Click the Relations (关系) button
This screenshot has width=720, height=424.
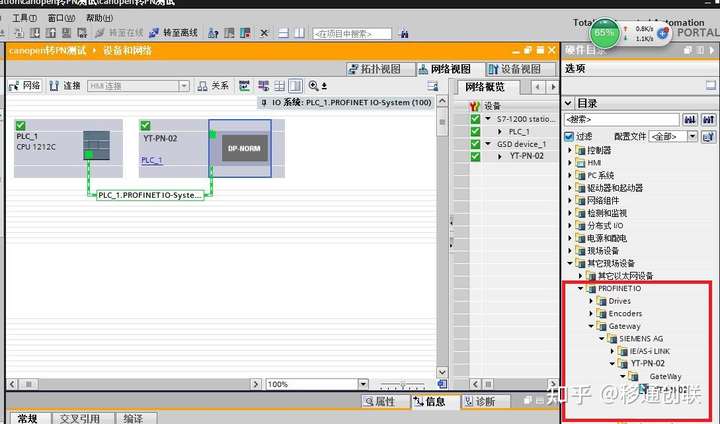pyautogui.click(x=213, y=85)
